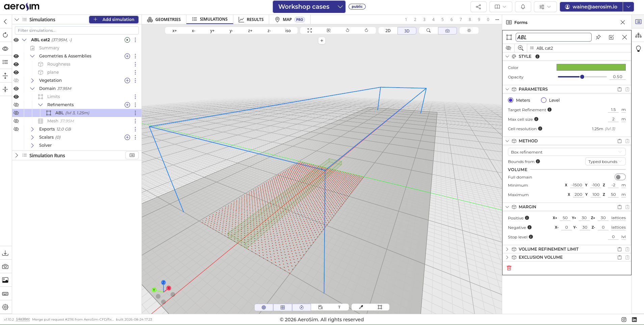Open settings gear in left sidebar
Image resolution: width=644 pixels, height=325 pixels.
(x=5, y=307)
